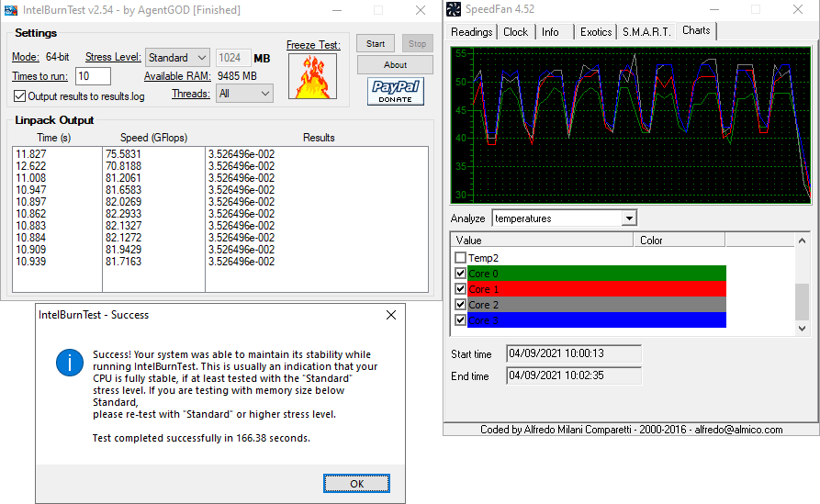820x504 pixels.
Task: Click the temperature chart area in SpeedFan
Action: pyautogui.click(x=631, y=125)
